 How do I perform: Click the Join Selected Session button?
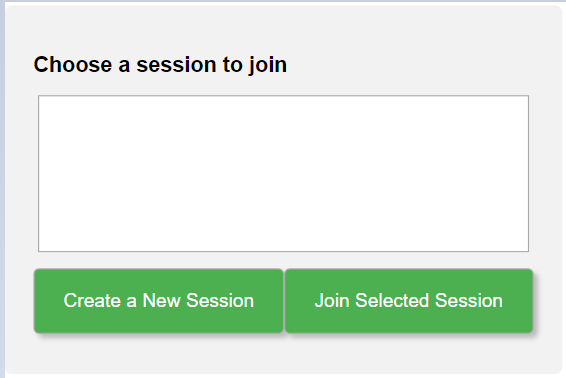coord(409,301)
